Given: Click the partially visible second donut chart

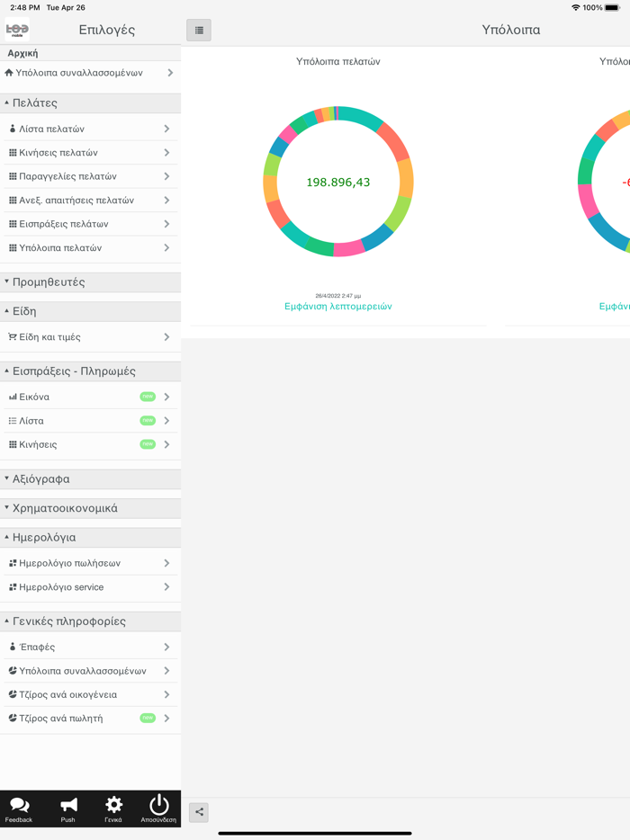Looking at the screenshot, I should [604, 181].
